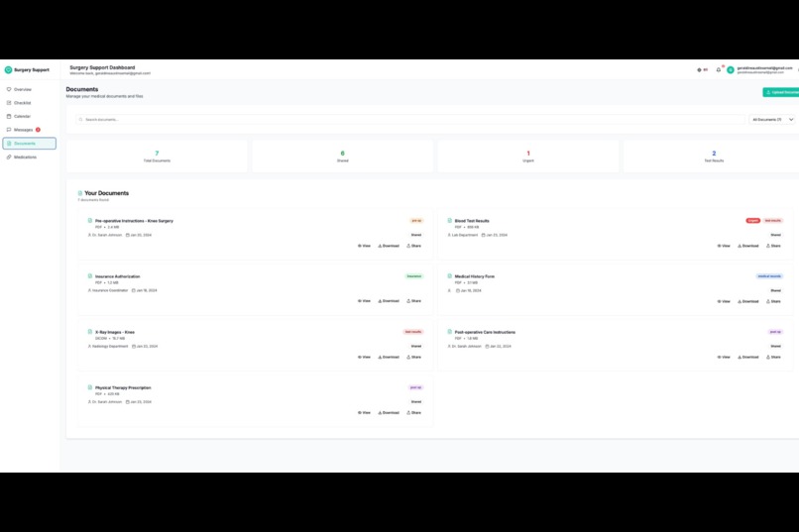Click the Shared count stat card
The width and height of the screenshot is (799, 532).
coord(342,157)
